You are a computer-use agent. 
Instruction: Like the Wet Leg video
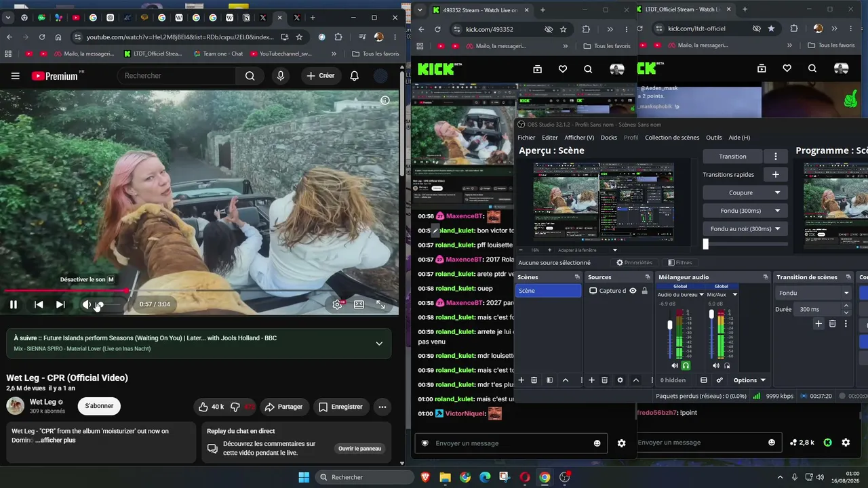pyautogui.click(x=212, y=407)
